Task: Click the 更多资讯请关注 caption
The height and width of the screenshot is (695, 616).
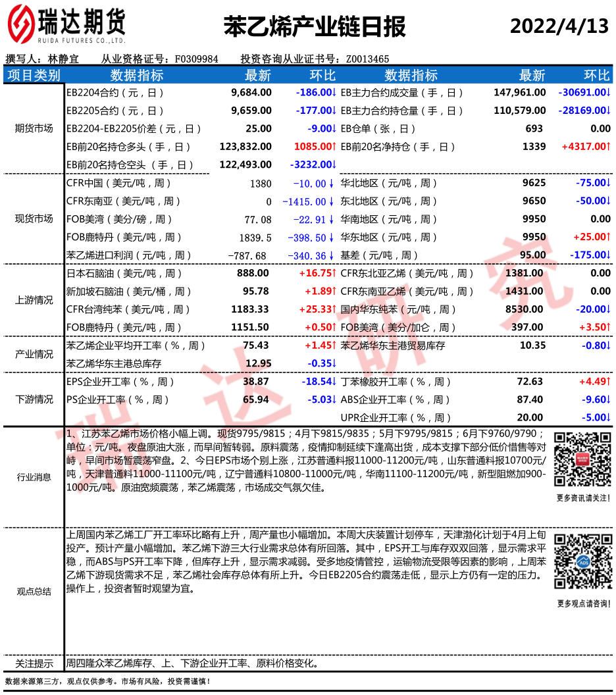Action: (583, 498)
